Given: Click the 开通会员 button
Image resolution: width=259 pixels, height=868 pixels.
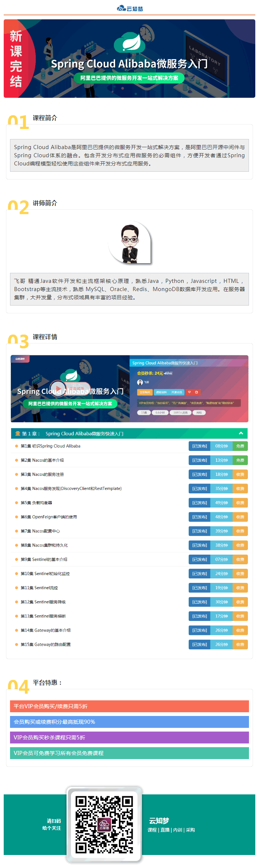Looking at the screenshot, I should (x=177, y=392).
